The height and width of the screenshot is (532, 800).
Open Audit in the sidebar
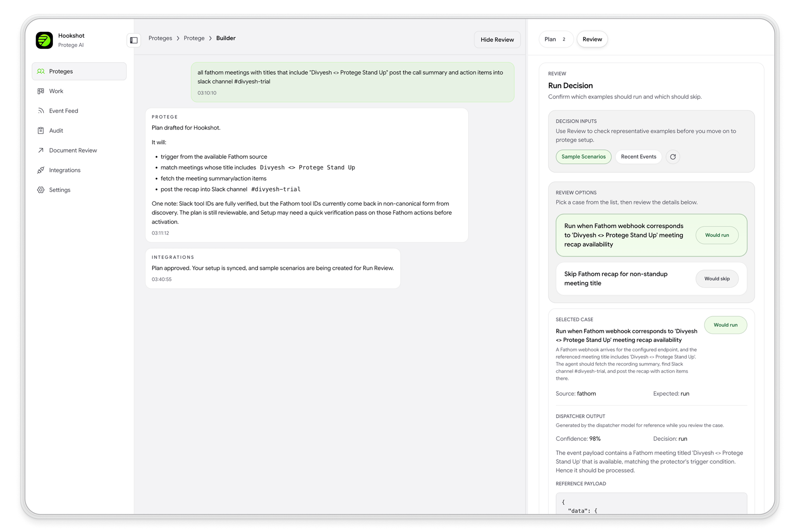click(x=79, y=131)
